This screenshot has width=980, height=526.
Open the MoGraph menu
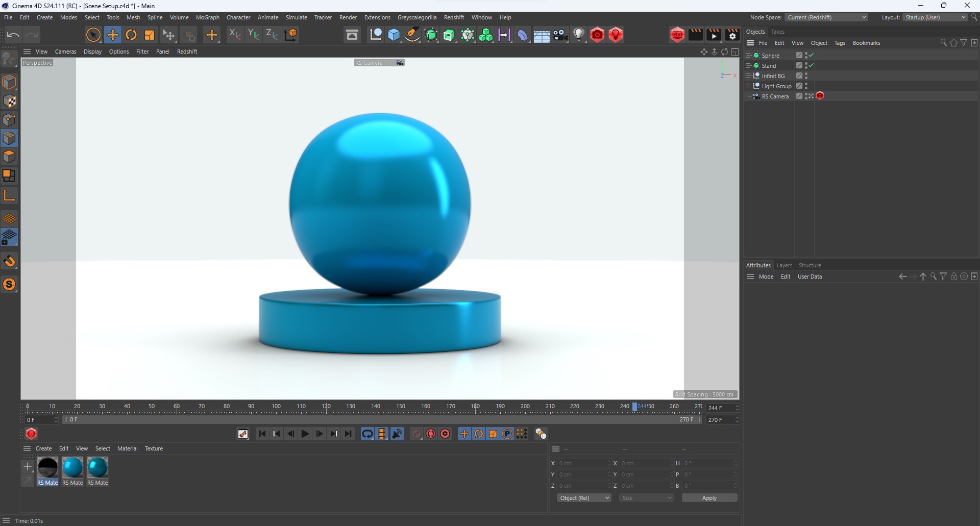tap(207, 17)
